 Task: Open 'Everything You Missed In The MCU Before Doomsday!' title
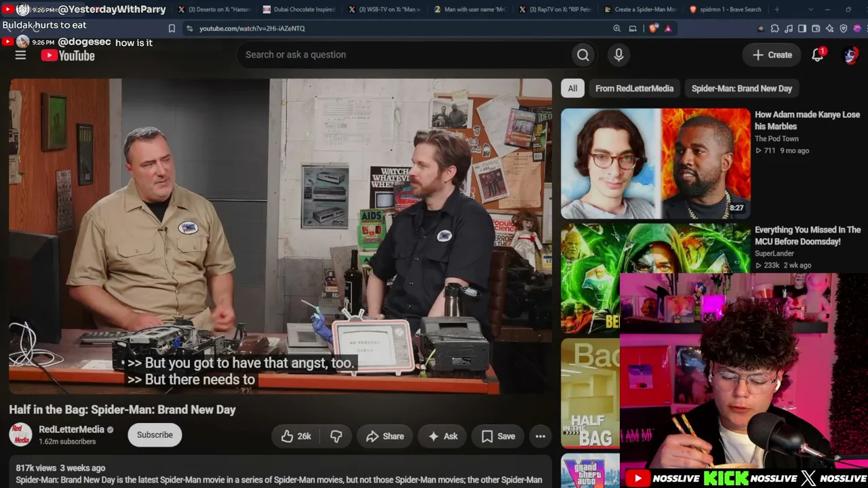pos(808,236)
